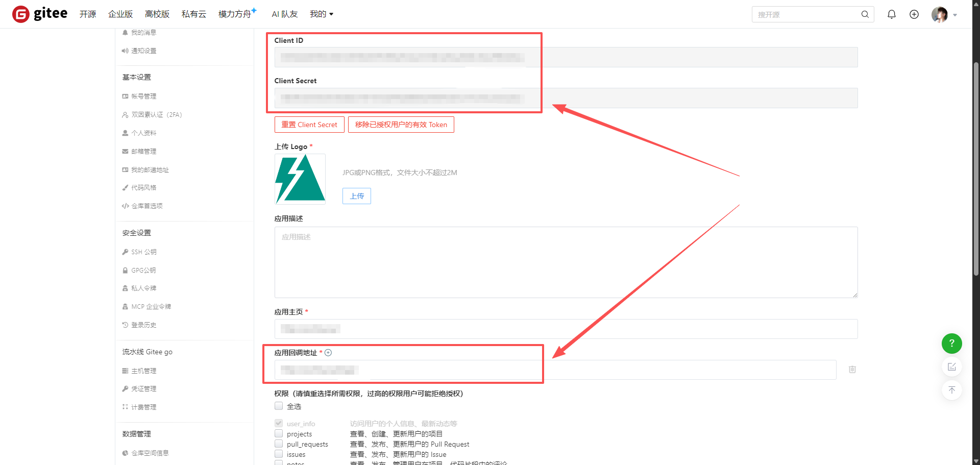The image size is (980, 465).
Task: Tick the pull_requests permission checkbox
Action: (x=279, y=444)
